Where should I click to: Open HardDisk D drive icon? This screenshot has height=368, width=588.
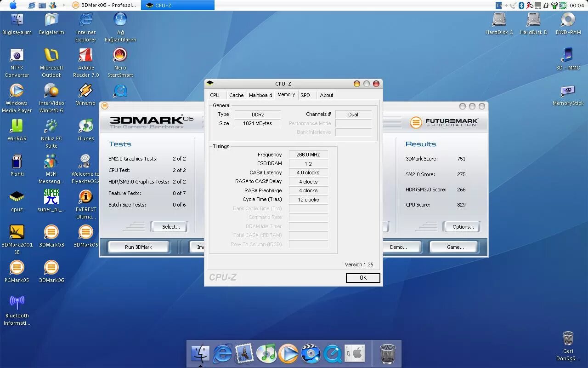pos(534,20)
